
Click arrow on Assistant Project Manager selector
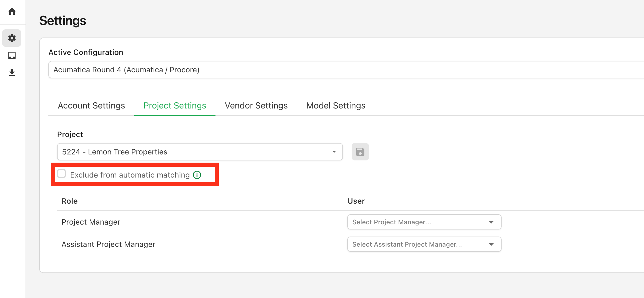tap(491, 244)
